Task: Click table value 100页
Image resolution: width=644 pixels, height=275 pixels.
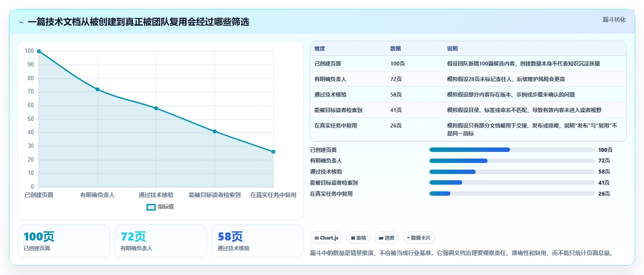Action: point(397,64)
